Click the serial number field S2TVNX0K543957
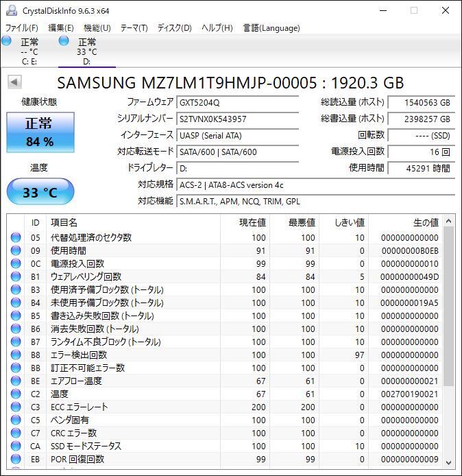Image resolution: width=462 pixels, height=476 pixels. click(x=238, y=119)
